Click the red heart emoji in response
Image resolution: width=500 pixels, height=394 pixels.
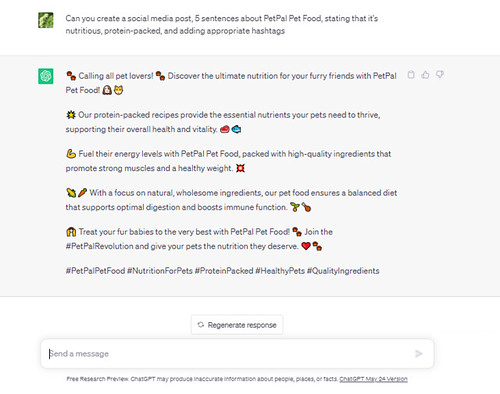point(306,246)
